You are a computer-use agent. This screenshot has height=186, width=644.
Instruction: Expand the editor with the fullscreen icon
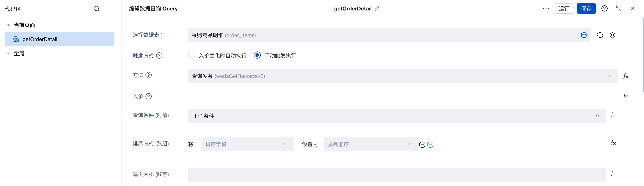618,8
